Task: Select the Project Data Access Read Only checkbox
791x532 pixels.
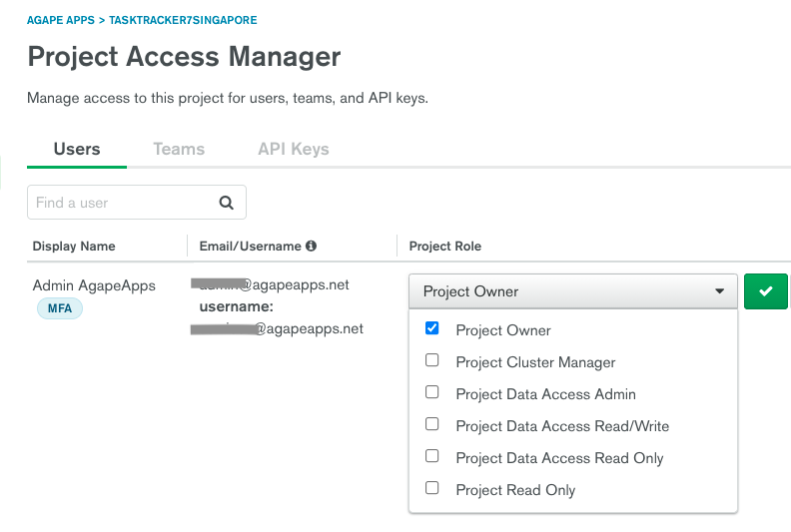Action: (x=432, y=456)
